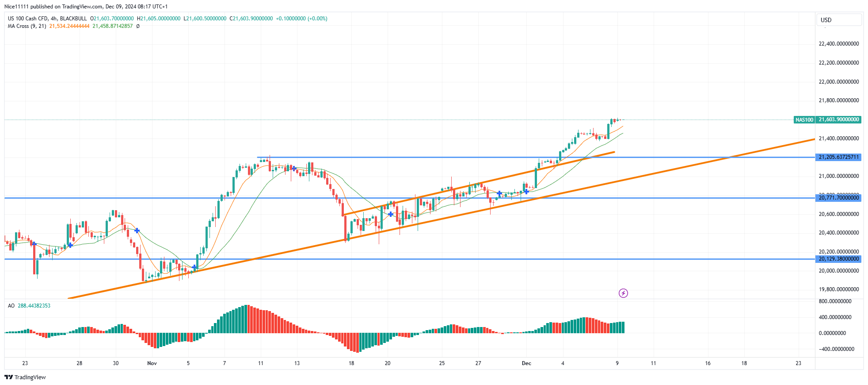Select the 21,603.90 current price label
Image resolution: width=868 pixels, height=385 pixels.
click(838, 119)
